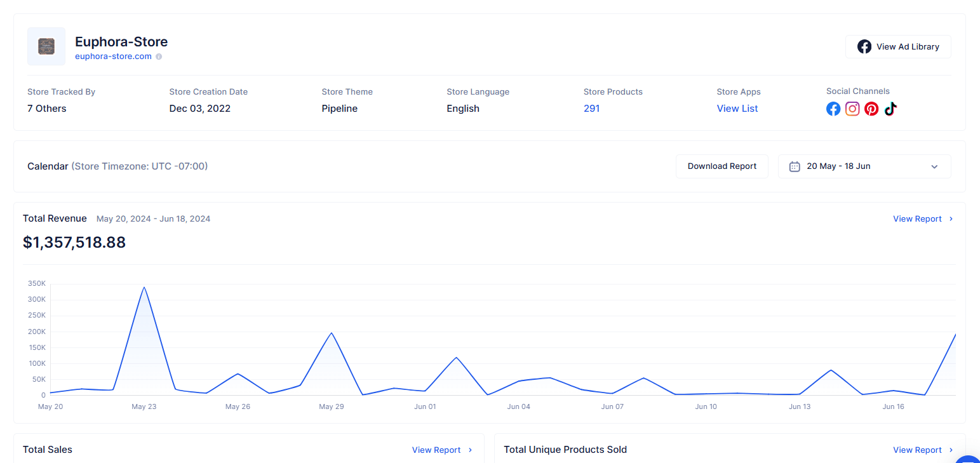The height and width of the screenshot is (463, 980).
Task: Click the 291 store products link
Action: pyautogui.click(x=591, y=109)
